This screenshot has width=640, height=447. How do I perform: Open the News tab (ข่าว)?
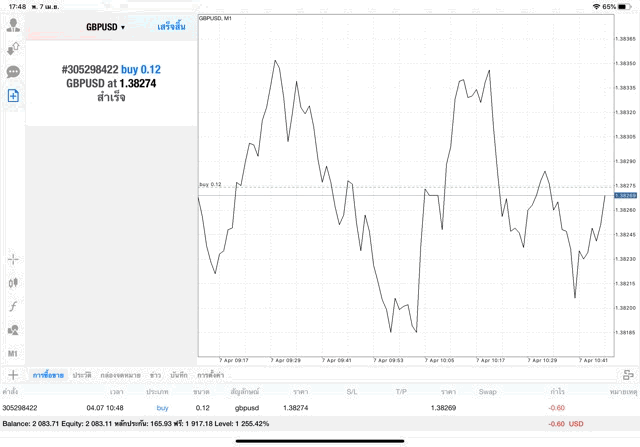[155, 375]
